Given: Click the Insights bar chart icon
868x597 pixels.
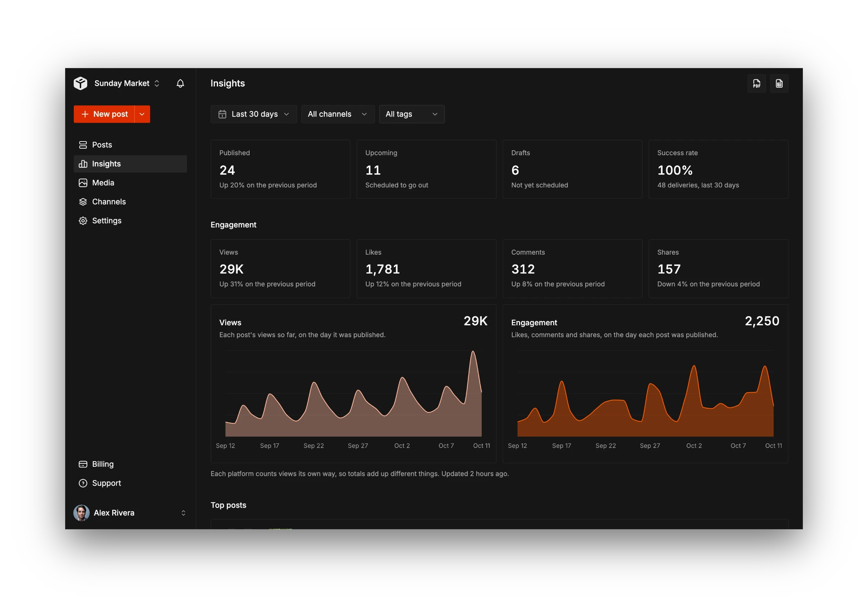Looking at the screenshot, I should tap(83, 164).
